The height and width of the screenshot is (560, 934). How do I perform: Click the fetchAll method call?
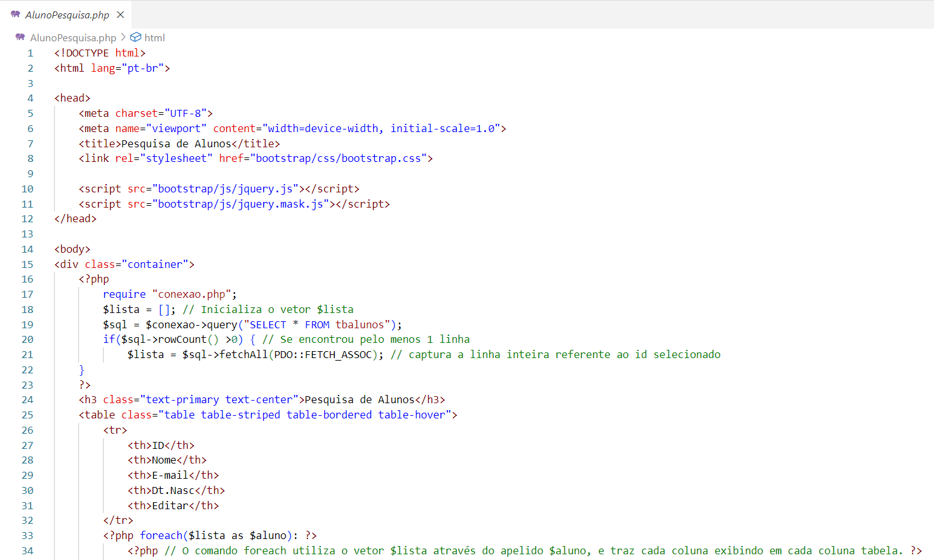coord(243,355)
